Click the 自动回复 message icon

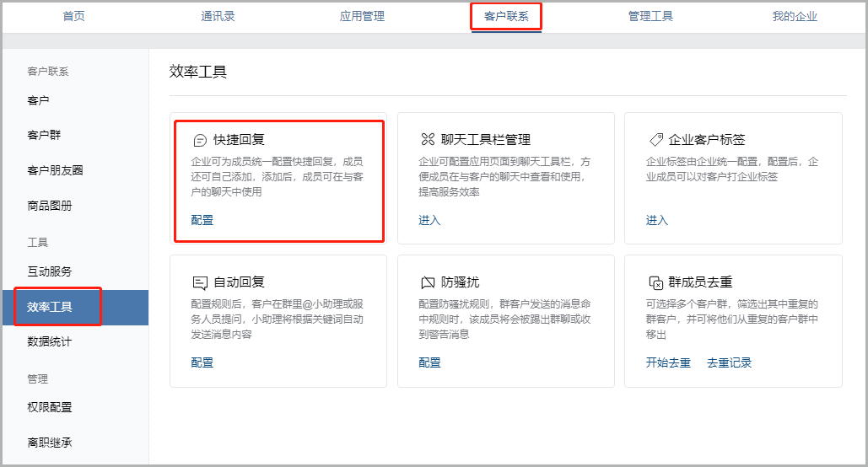click(200, 282)
